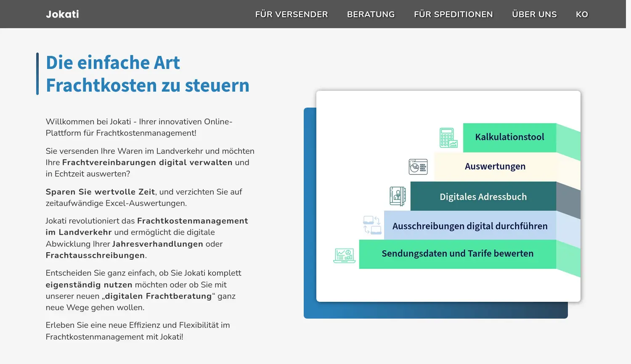Open the BERATUNG menu
The image size is (631, 364).
pyautogui.click(x=371, y=14)
